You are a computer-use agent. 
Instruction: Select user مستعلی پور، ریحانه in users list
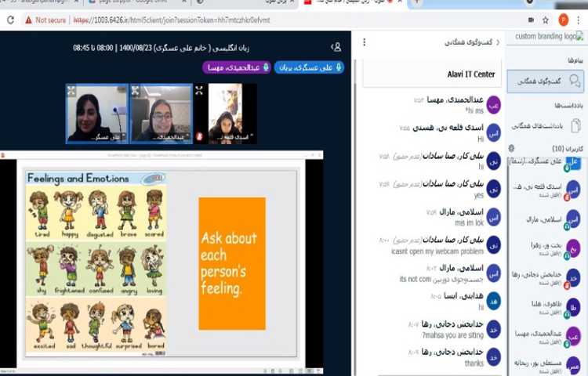[x=546, y=366]
